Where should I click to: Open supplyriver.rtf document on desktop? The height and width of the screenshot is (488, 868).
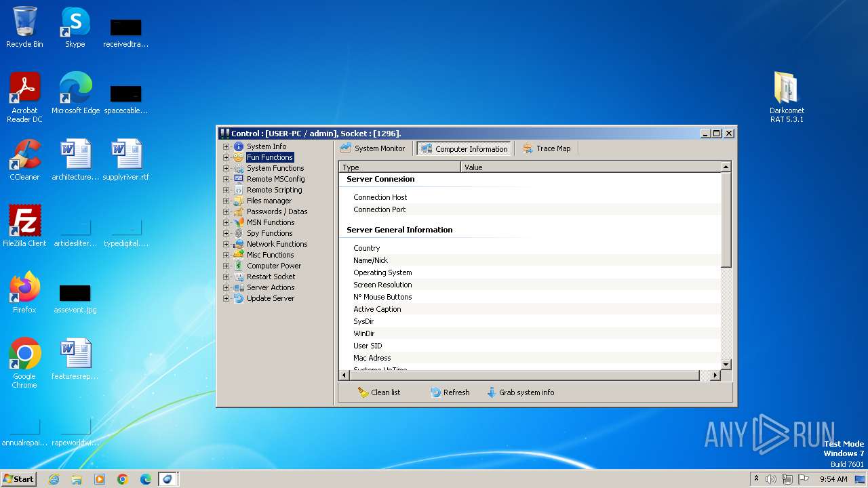126,159
